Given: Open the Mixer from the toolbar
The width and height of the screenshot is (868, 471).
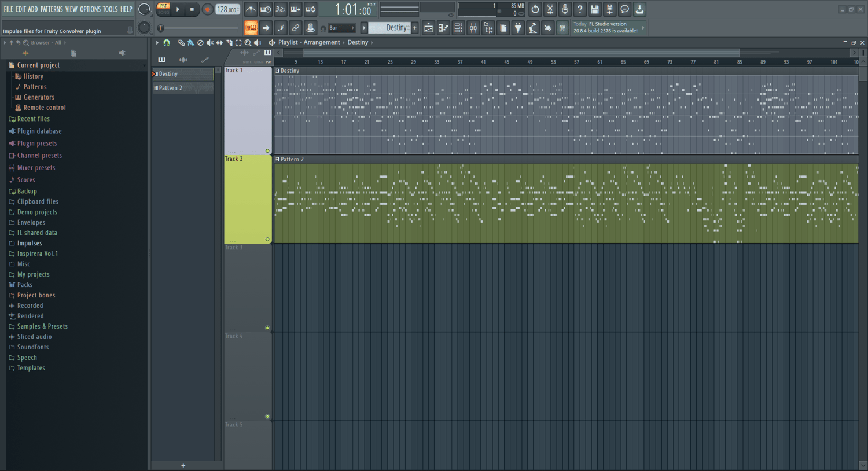Looking at the screenshot, I should point(473,28).
